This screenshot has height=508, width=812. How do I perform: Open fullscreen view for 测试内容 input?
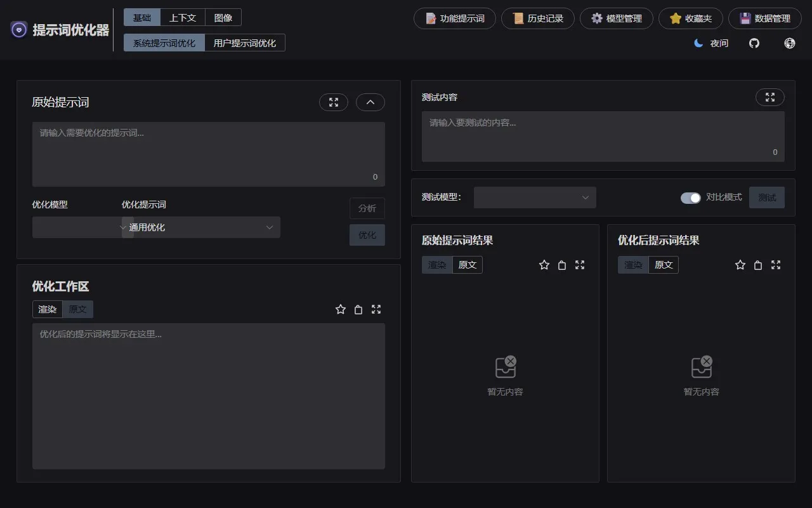pos(769,97)
